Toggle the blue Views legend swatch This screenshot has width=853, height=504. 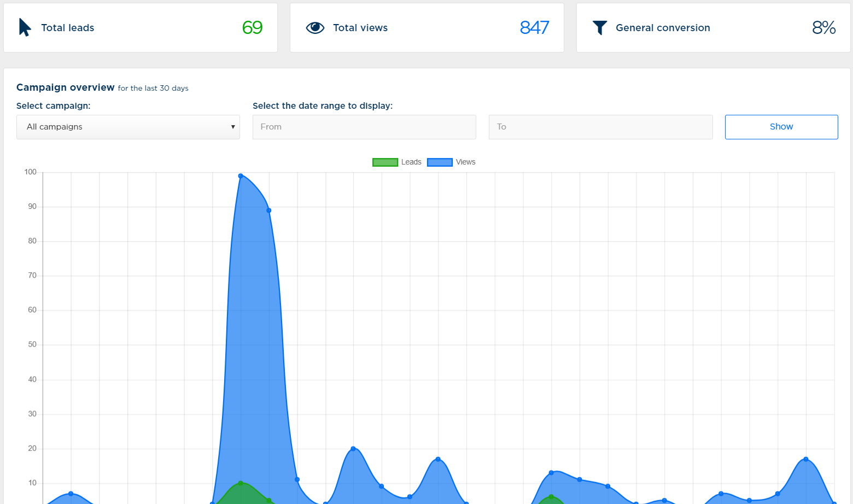tap(440, 162)
